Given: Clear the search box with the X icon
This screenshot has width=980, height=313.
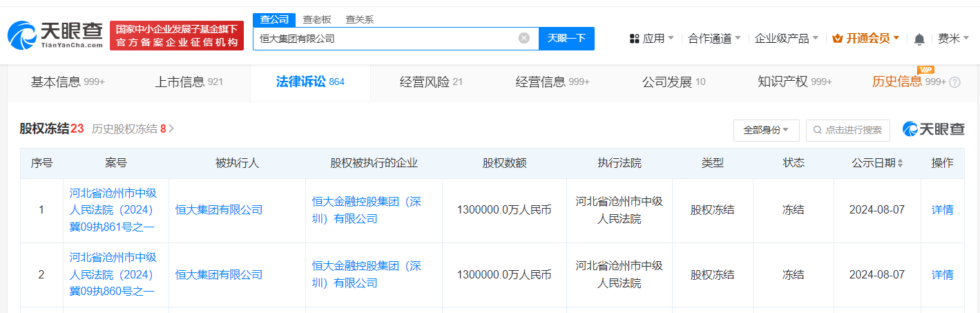Looking at the screenshot, I should [x=524, y=38].
